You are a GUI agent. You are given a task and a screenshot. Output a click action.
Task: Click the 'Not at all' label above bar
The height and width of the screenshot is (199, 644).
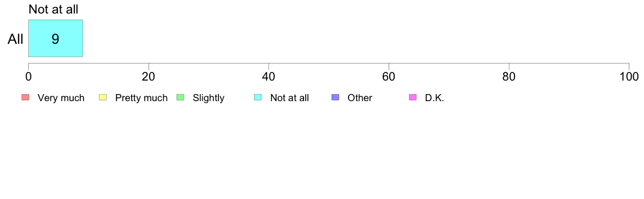coord(53,9)
